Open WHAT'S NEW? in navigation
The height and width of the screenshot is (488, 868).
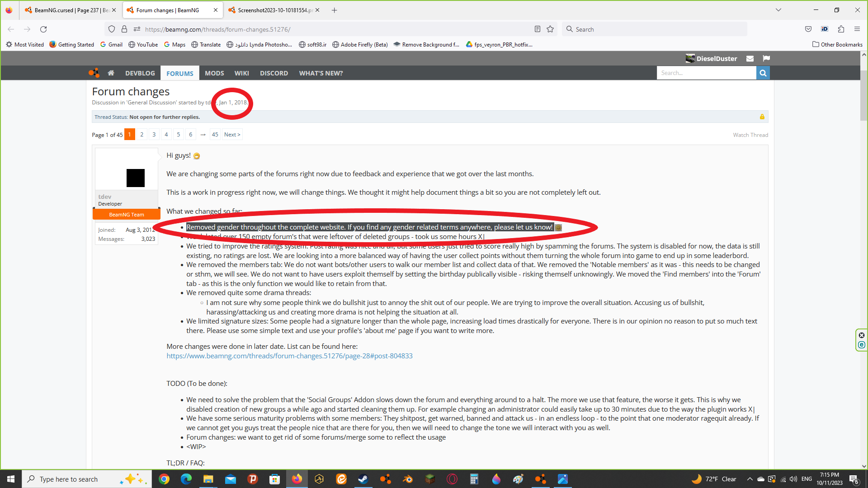tap(321, 73)
